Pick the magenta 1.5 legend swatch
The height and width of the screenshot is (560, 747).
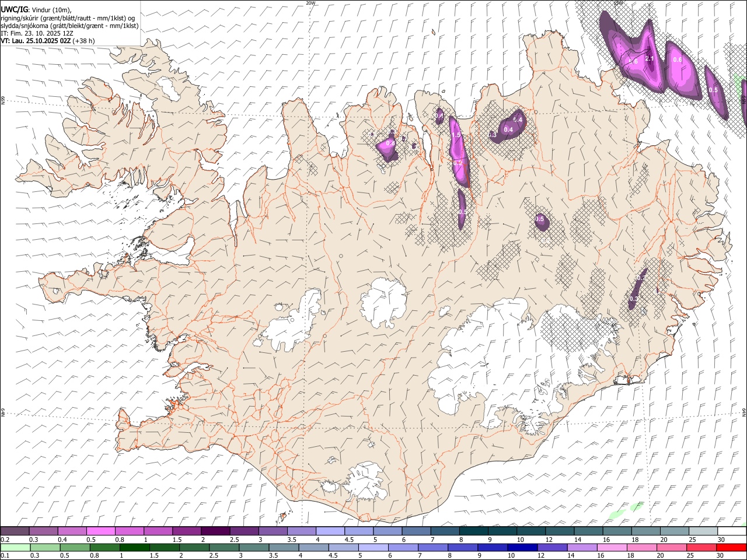pos(186,531)
